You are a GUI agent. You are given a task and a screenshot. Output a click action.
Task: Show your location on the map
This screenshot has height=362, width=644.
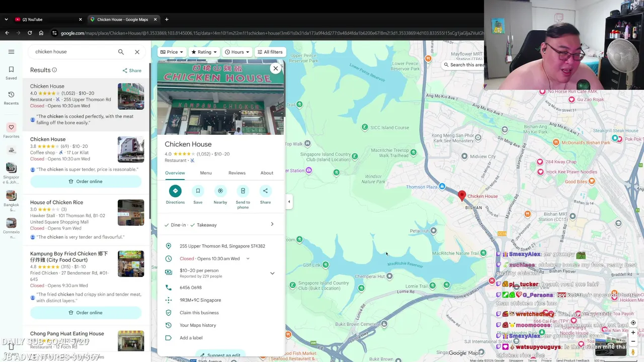point(633,322)
